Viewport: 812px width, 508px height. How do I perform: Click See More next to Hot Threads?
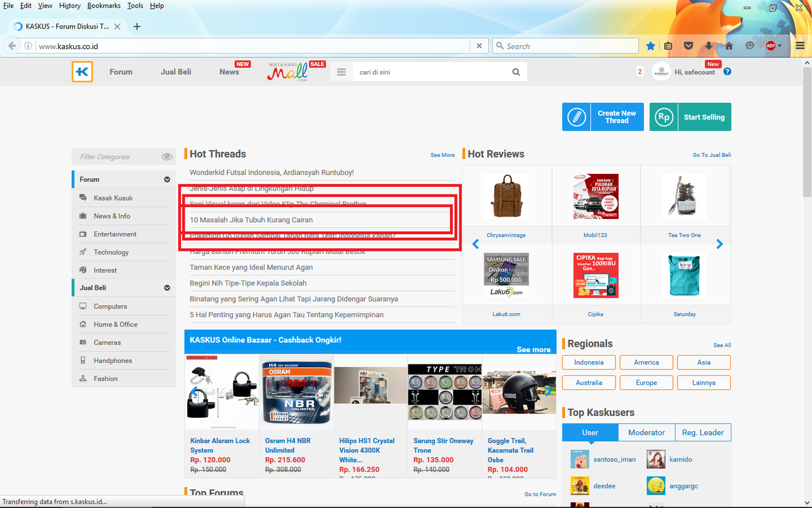coord(442,155)
